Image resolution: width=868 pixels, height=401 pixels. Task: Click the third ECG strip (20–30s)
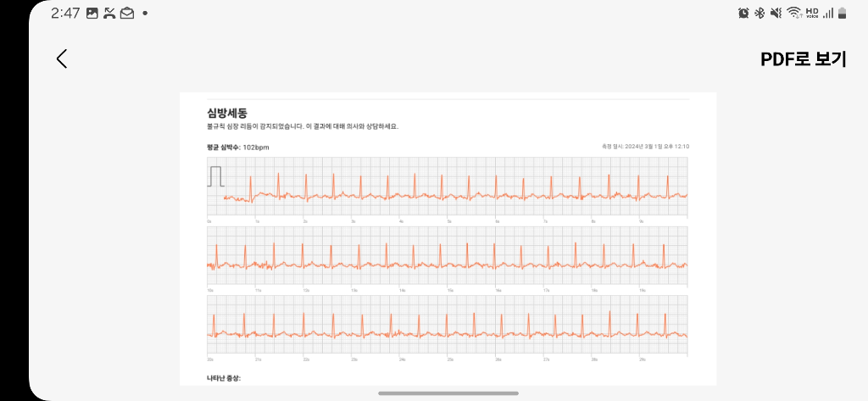click(x=448, y=326)
